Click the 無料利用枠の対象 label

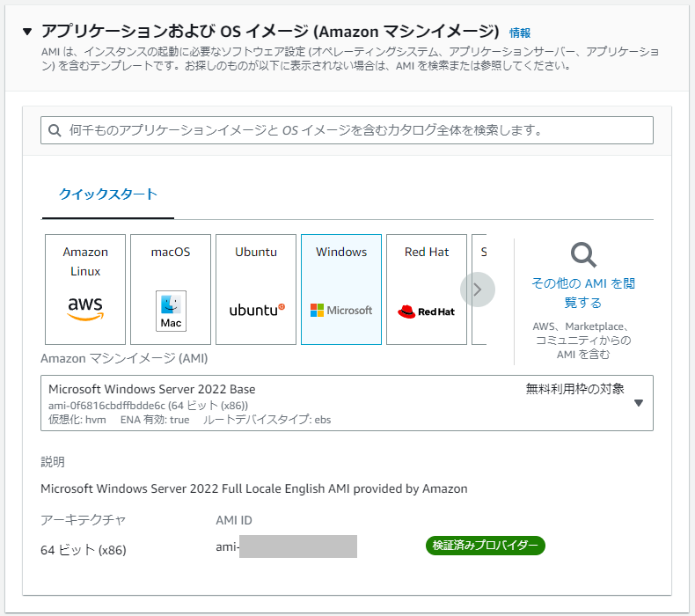point(574,388)
